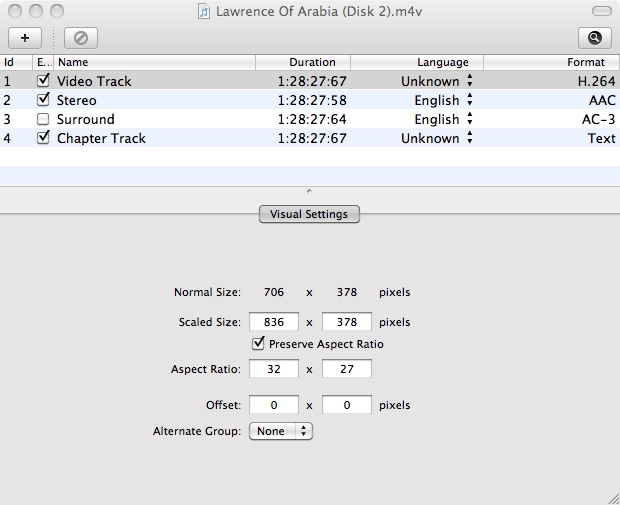This screenshot has width=620, height=505.
Task: Select the Surround name cell
Action: [x=86, y=119]
